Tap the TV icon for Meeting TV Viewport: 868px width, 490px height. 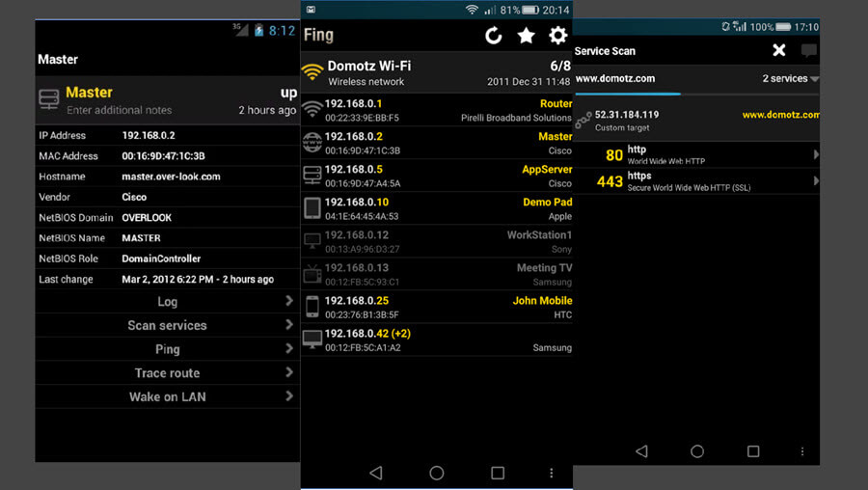(x=312, y=274)
